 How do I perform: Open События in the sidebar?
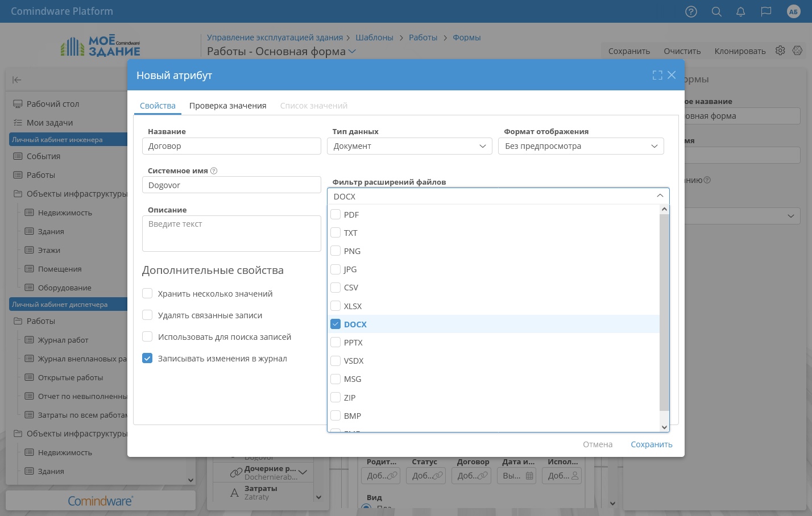pos(43,156)
